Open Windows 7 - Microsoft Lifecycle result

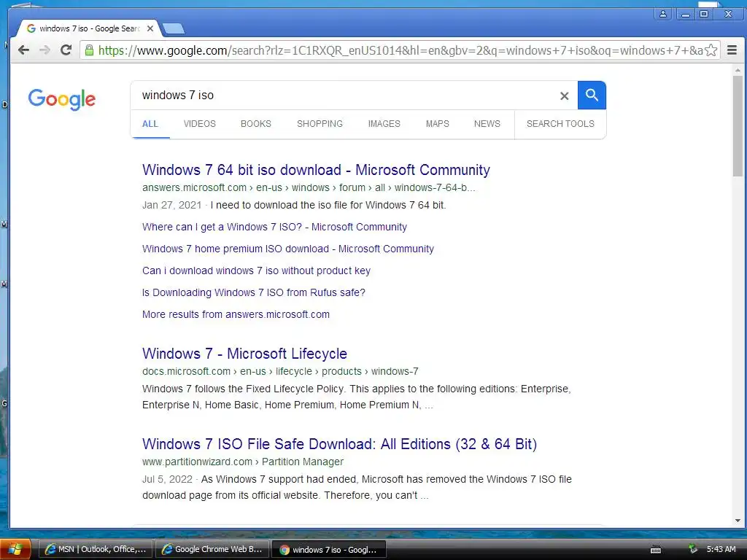[x=244, y=354]
